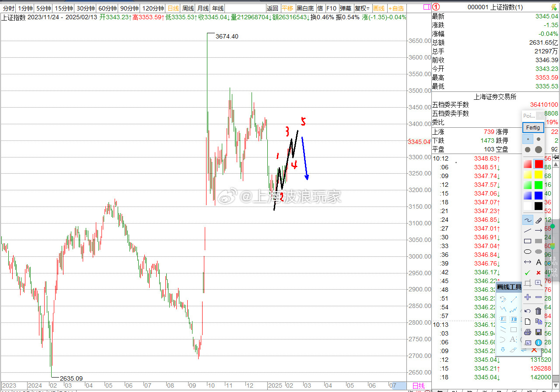Click the Fertig button
The height and width of the screenshot is (392, 560).
click(533, 128)
